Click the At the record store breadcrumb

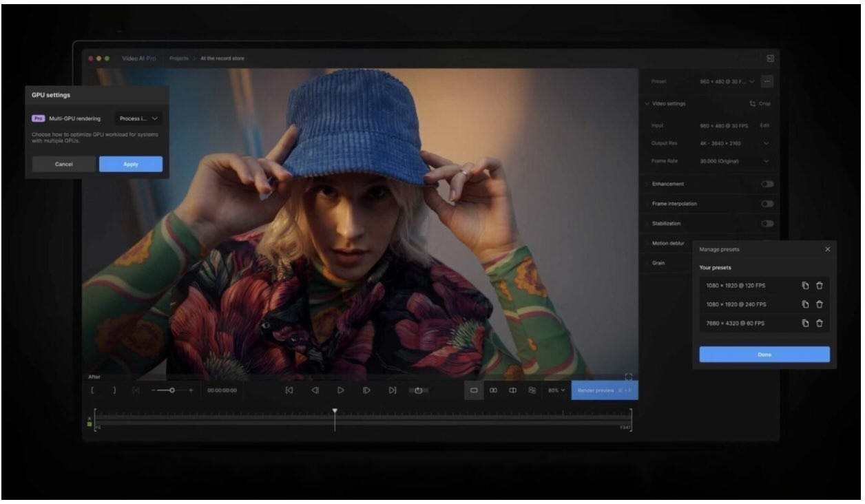222,59
